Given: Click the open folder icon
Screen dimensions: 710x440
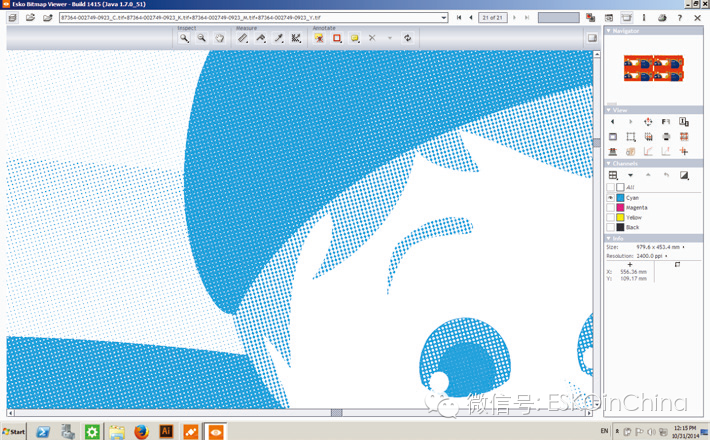Looking at the screenshot, I should (30, 18).
